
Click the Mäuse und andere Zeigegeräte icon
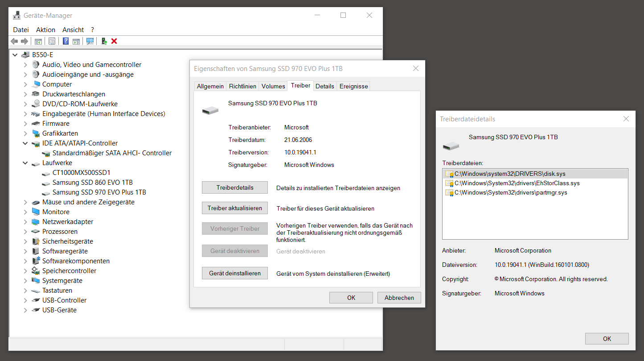36,202
